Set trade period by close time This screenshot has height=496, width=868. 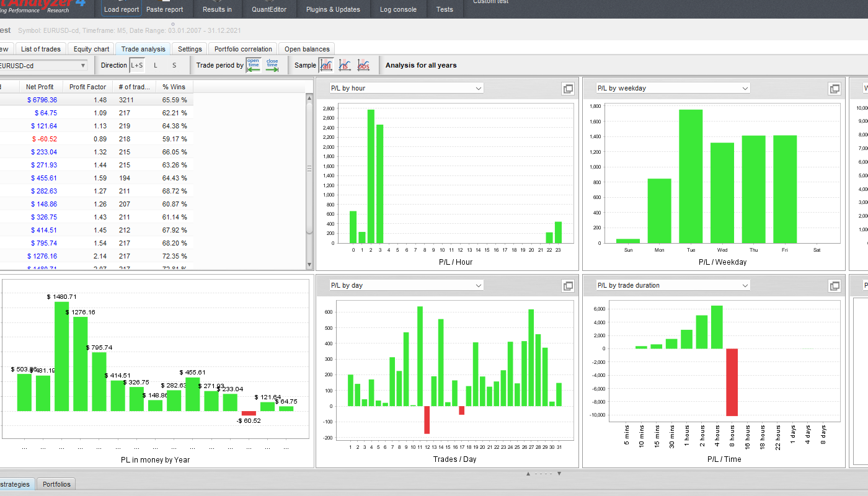[x=272, y=65]
